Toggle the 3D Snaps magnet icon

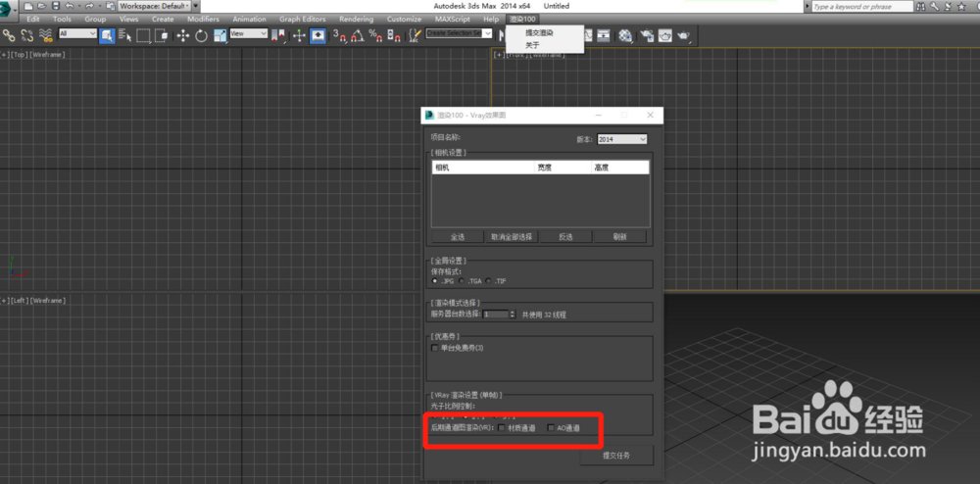(339, 35)
